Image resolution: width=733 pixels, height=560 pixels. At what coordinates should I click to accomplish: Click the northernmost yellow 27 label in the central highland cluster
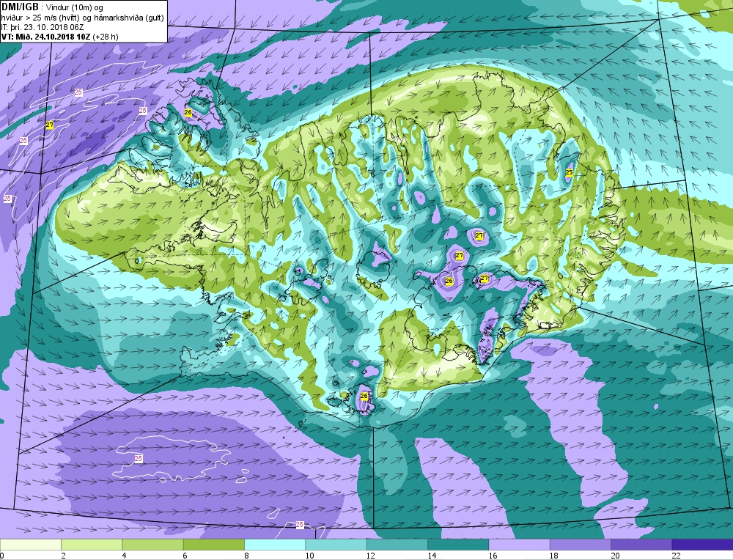(479, 235)
